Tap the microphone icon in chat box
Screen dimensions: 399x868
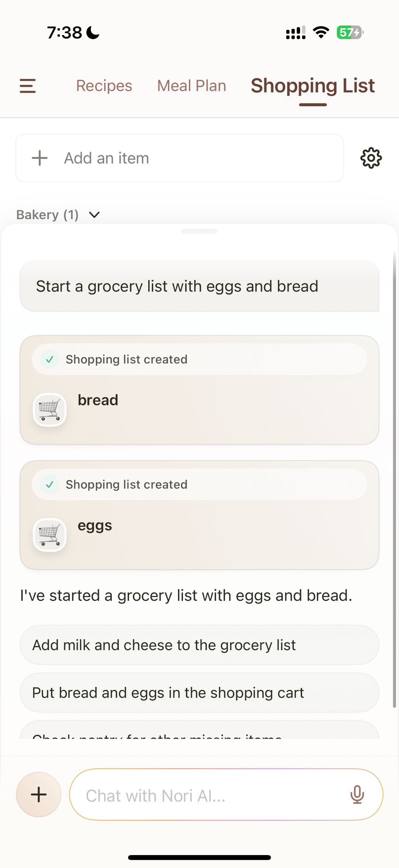click(x=357, y=794)
